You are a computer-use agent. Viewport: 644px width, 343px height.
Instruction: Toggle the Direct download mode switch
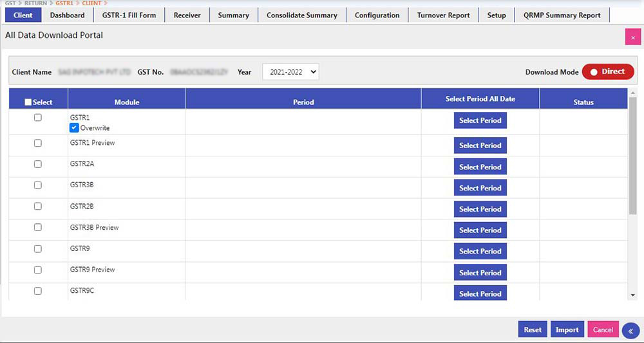[x=608, y=72]
